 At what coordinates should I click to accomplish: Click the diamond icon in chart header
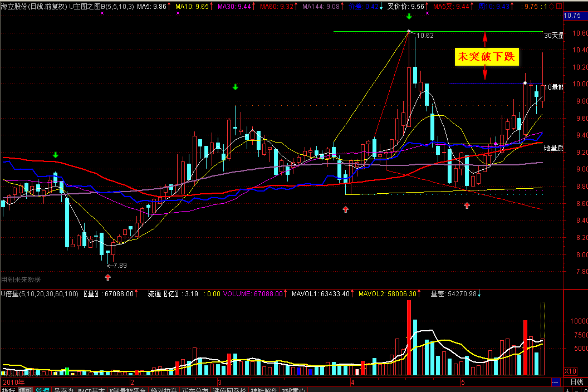[552, 6]
